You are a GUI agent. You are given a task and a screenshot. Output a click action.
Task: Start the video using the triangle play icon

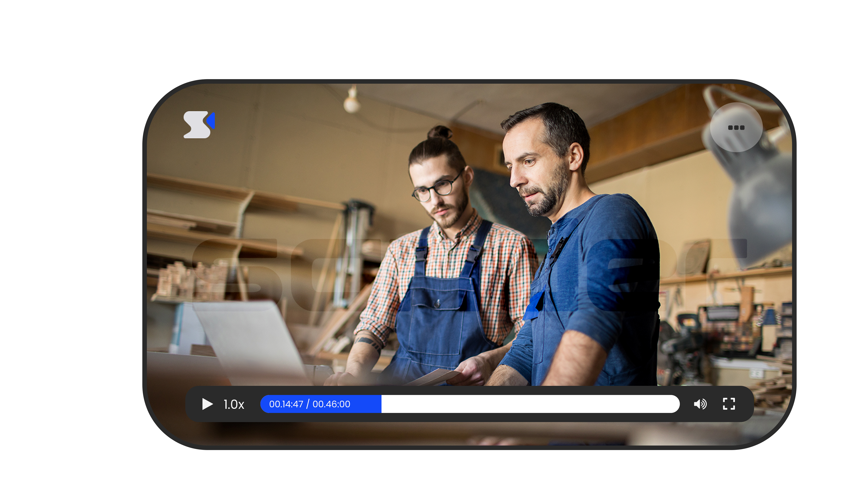[207, 404]
